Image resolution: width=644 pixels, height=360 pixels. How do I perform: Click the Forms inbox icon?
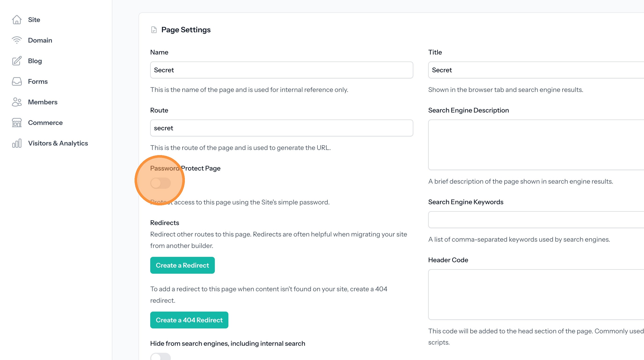pos(17,81)
